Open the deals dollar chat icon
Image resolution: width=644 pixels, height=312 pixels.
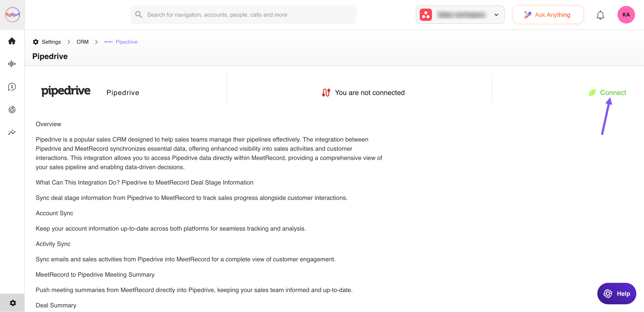[12, 87]
